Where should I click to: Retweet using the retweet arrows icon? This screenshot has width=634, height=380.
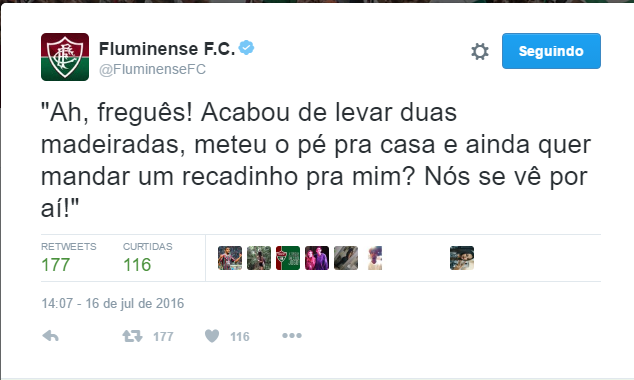tap(133, 336)
